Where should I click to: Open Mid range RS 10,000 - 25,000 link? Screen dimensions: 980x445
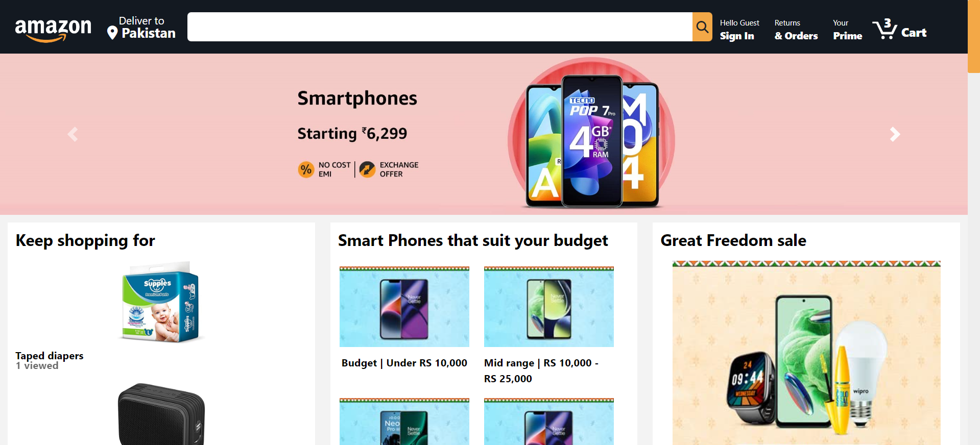541,370
